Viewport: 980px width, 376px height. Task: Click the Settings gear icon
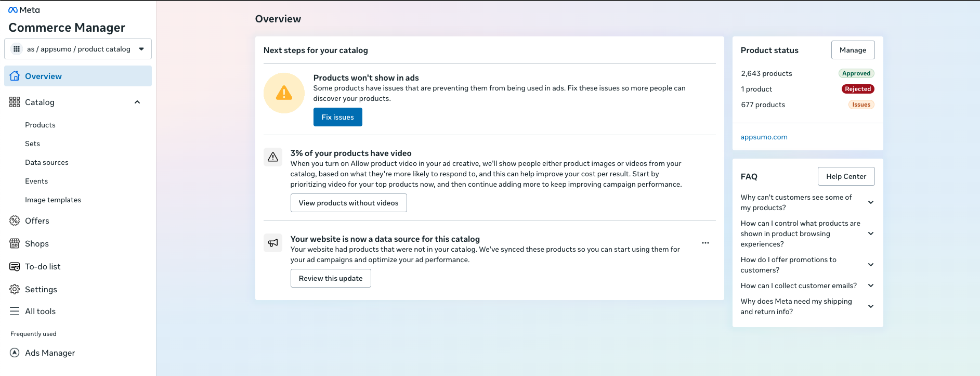15,289
